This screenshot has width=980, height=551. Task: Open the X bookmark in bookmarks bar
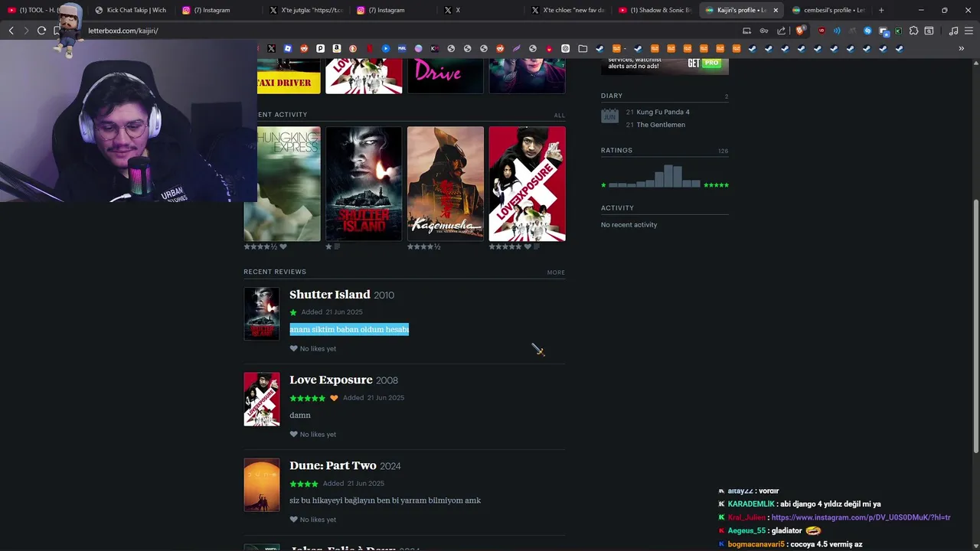[x=271, y=48]
